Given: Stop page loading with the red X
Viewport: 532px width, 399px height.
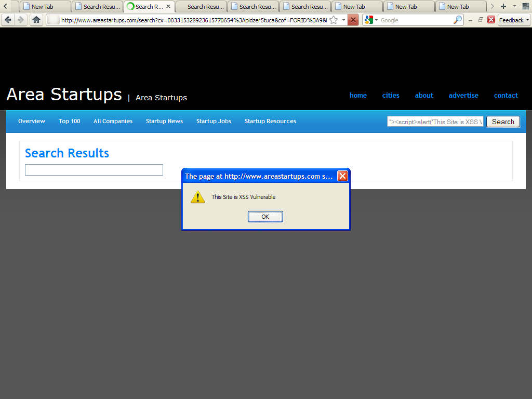Looking at the screenshot, I should (x=353, y=20).
